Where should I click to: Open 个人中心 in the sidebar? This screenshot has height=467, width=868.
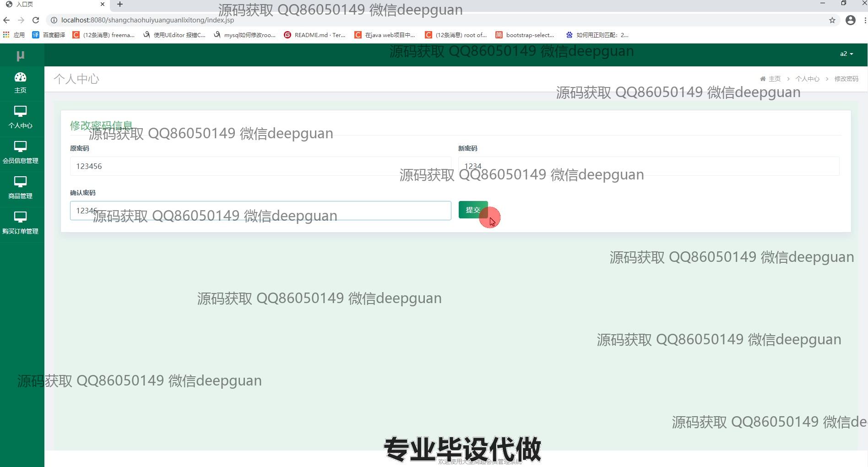tap(20, 117)
